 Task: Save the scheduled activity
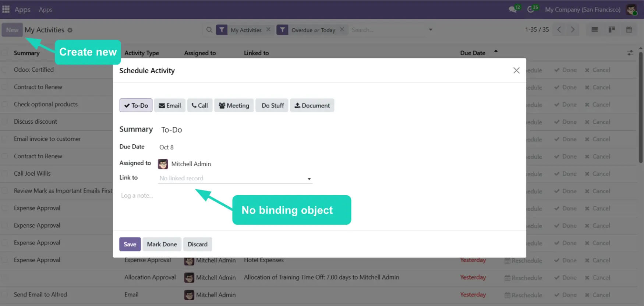(x=130, y=244)
